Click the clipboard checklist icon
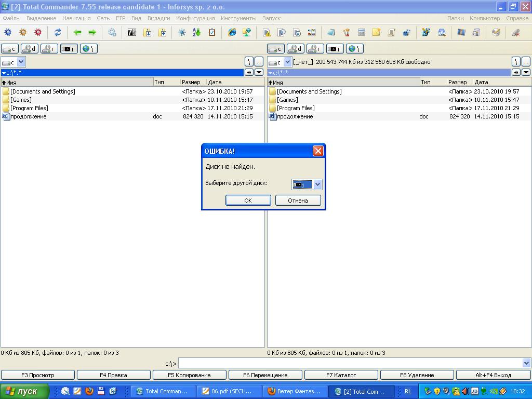Viewport: 532px width, 399px height. point(212,33)
